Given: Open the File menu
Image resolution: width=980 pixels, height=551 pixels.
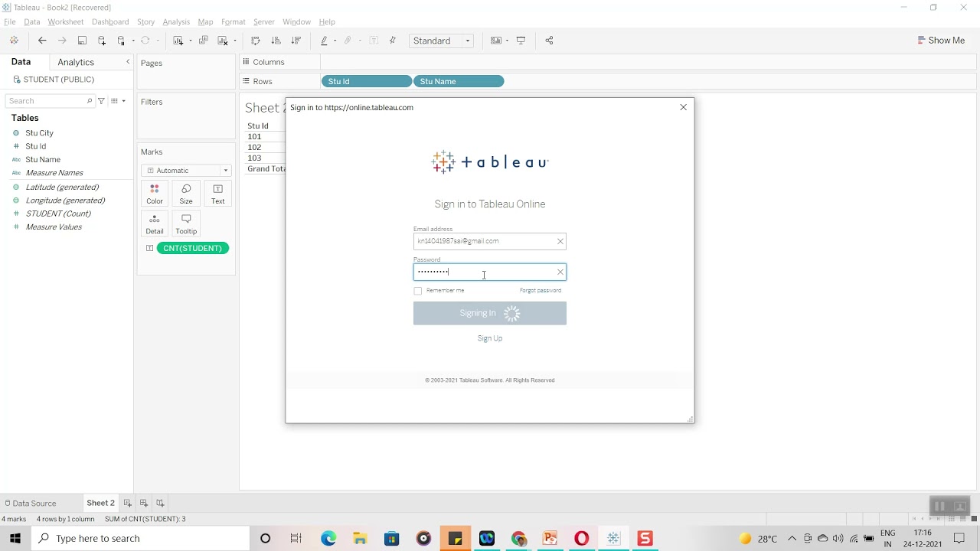Looking at the screenshot, I should [10, 21].
